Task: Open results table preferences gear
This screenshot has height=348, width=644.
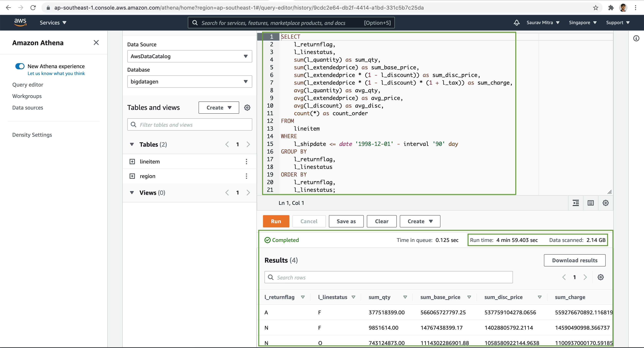Action: pyautogui.click(x=600, y=277)
